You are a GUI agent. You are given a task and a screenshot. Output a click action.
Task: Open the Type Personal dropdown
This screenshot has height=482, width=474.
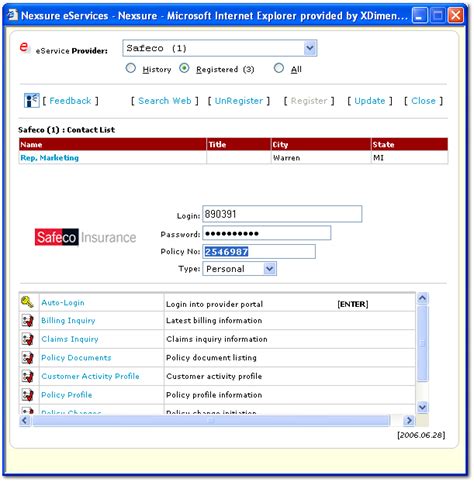tap(269, 268)
